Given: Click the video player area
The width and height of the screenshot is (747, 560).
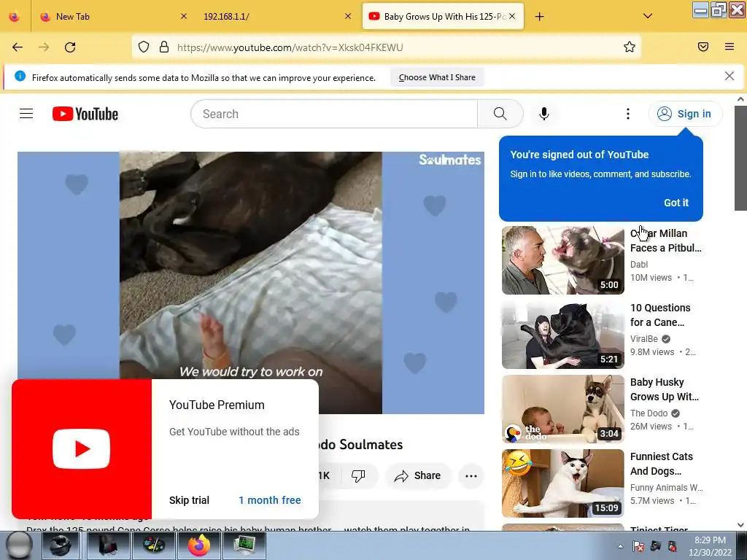Looking at the screenshot, I should coord(251,282).
